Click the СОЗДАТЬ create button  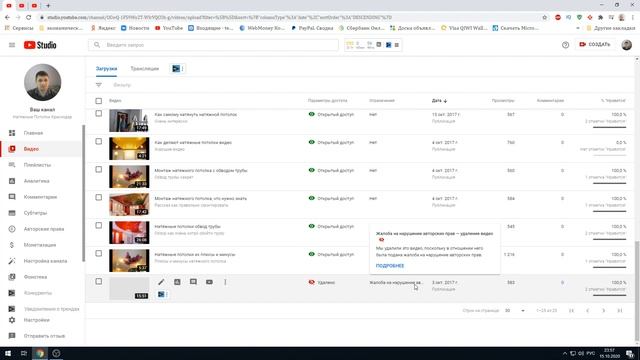click(595, 44)
